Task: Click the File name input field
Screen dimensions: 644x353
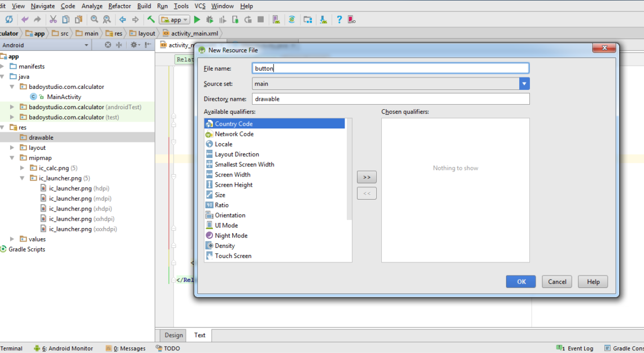Action: pyautogui.click(x=390, y=68)
